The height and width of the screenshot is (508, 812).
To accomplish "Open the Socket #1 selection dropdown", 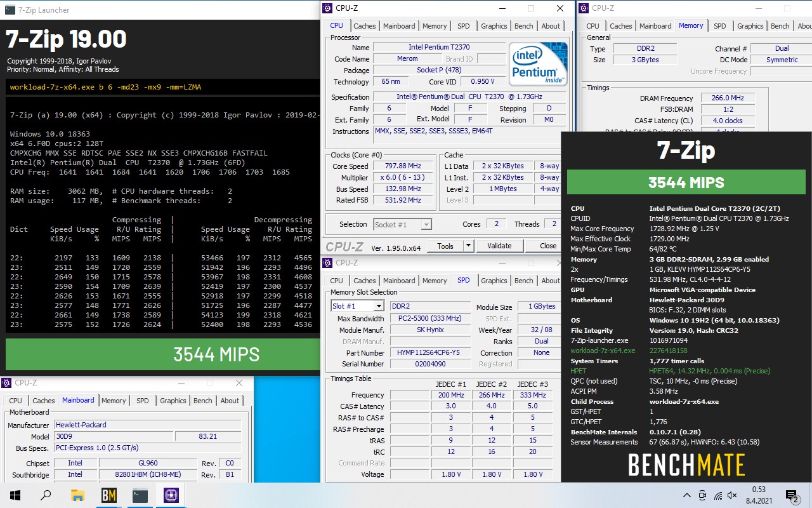I will click(x=402, y=224).
